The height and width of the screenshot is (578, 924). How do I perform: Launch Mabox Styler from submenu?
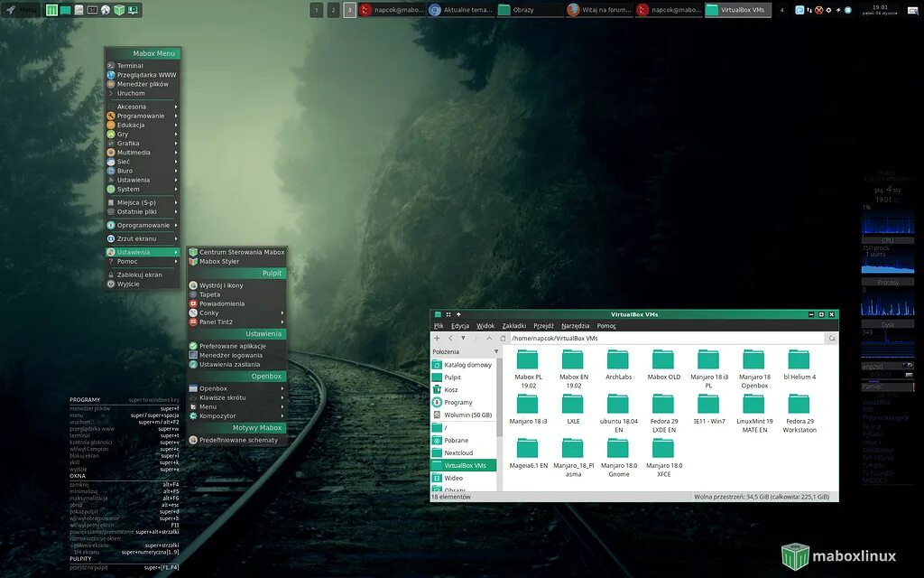click(236, 261)
